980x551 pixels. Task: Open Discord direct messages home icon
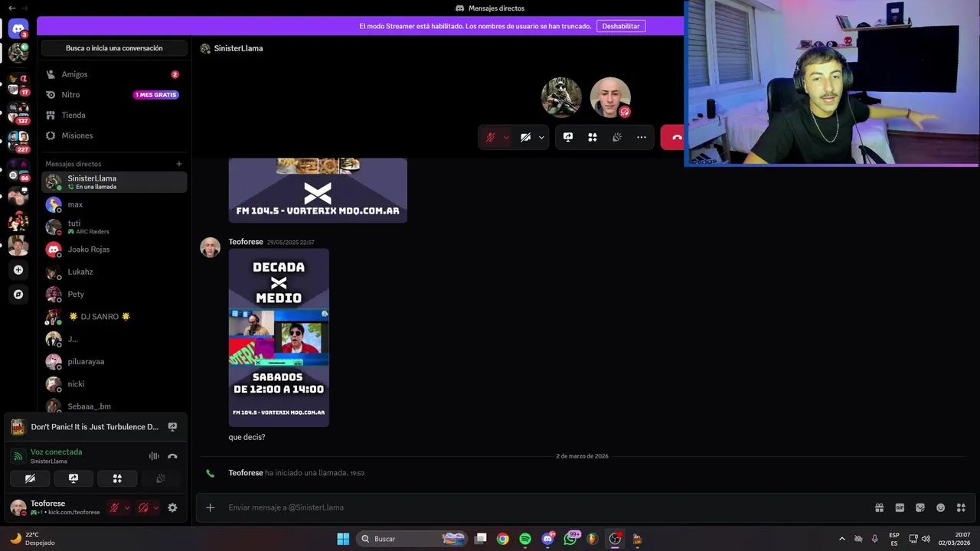tap(18, 29)
